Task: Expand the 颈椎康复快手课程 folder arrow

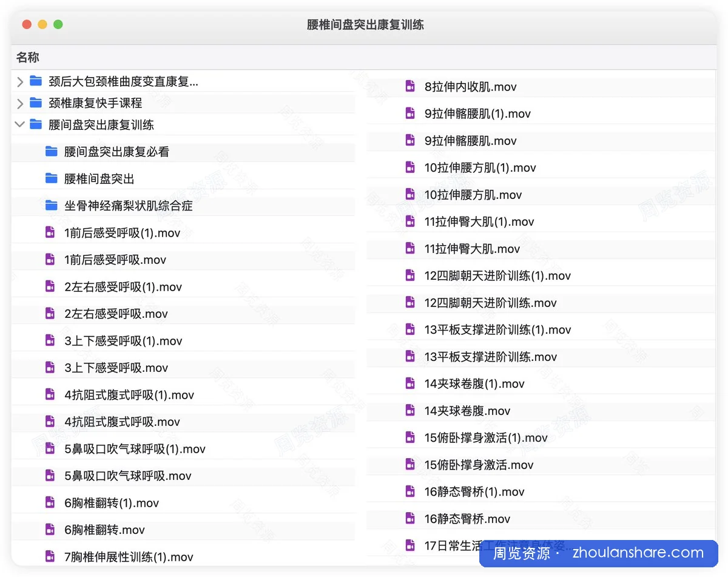Action: pyautogui.click(x=20, y=103)
